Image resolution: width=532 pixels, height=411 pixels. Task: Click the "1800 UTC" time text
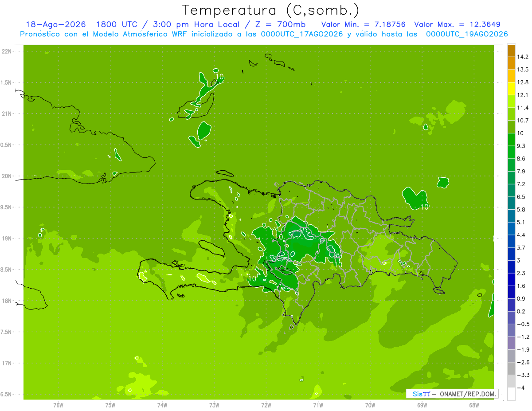117,24
